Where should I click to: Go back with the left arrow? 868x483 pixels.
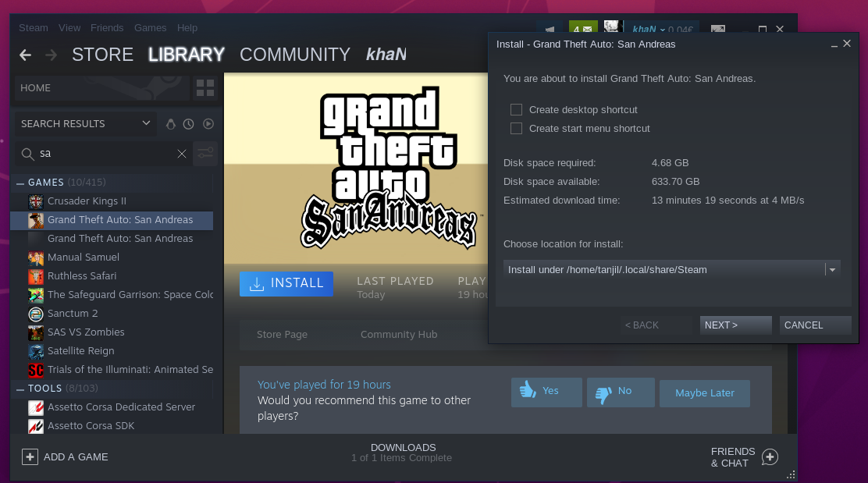coord(25,55)
